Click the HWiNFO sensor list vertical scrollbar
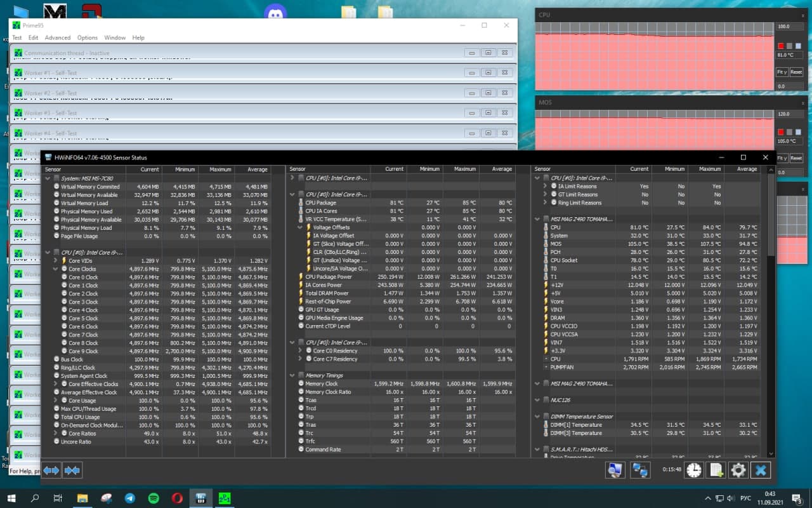 771,216
